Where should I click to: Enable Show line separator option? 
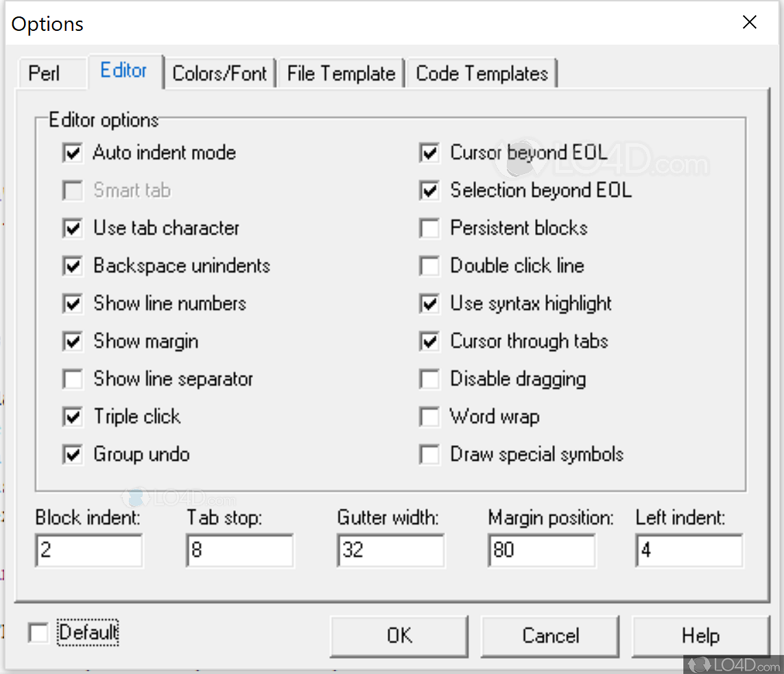coord(73,379)
